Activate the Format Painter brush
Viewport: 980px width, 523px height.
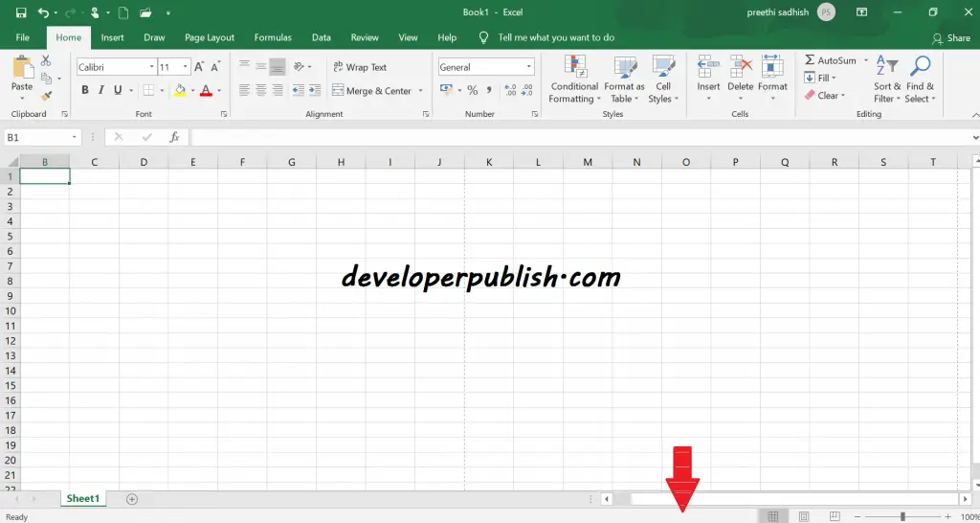46,96
